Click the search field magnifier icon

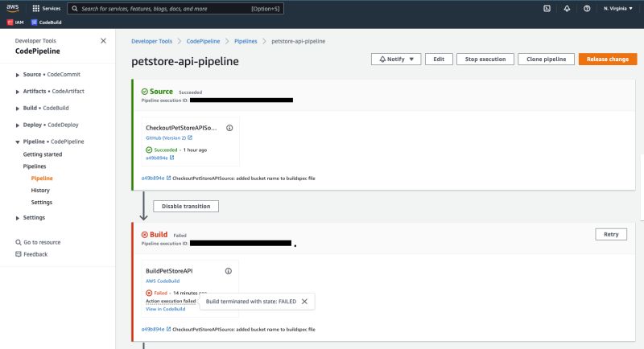click(75, 9)
